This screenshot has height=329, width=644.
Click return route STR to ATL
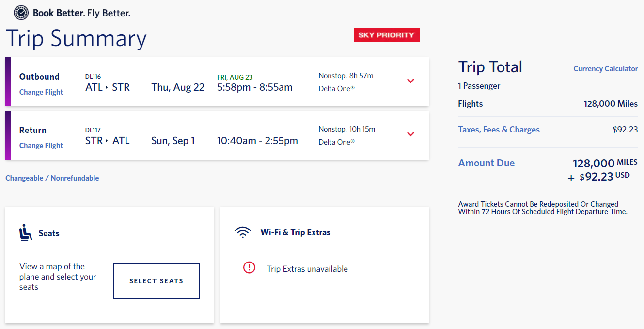point(108,141)
